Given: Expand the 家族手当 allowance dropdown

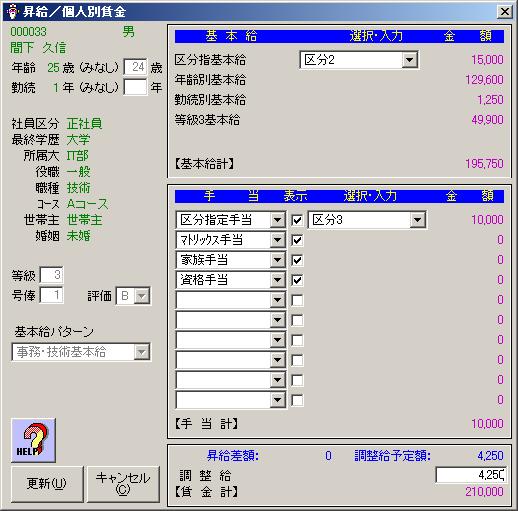Looking at the screenshot, I should tap(277, 260).
